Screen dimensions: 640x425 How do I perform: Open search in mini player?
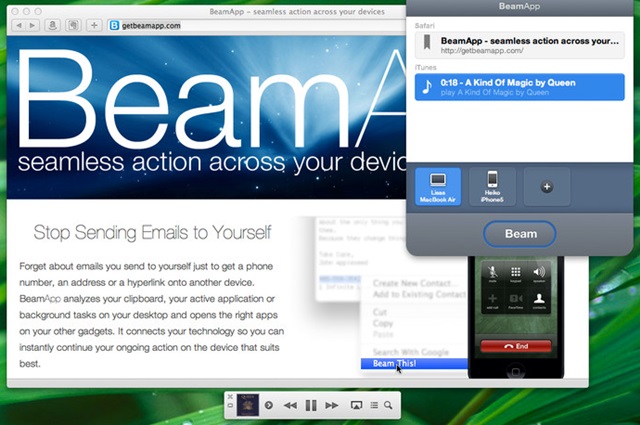[388, 405]
